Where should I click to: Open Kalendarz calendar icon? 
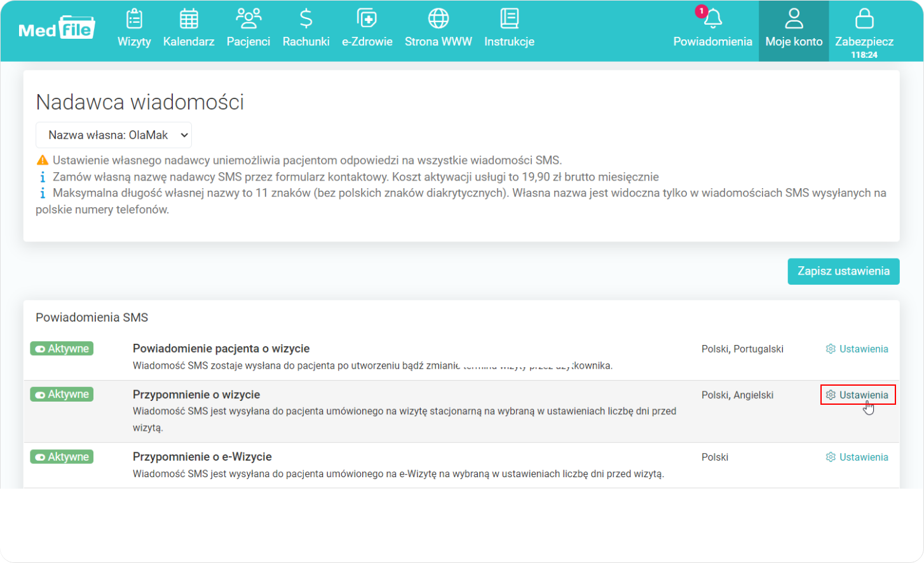tap(189, 18)
